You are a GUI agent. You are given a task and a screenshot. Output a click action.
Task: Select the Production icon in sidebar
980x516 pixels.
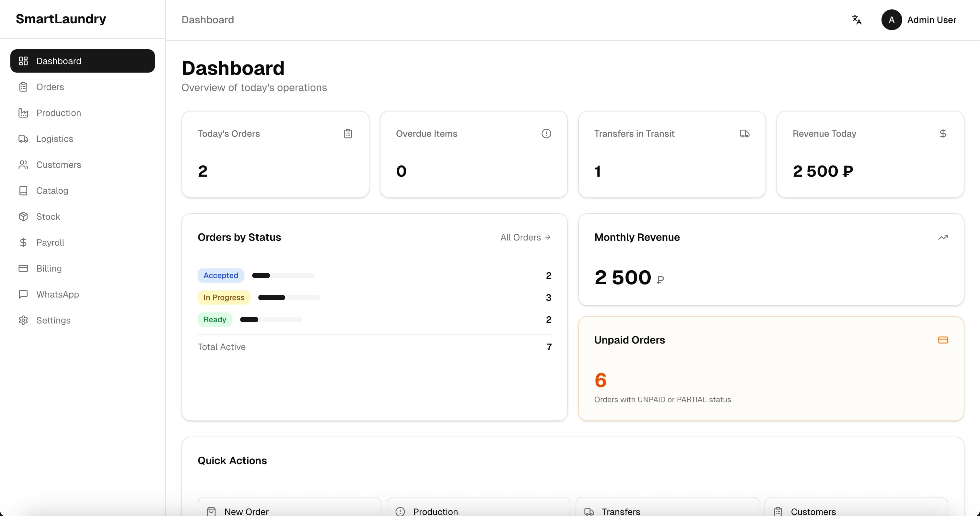(x=23, y=113)
